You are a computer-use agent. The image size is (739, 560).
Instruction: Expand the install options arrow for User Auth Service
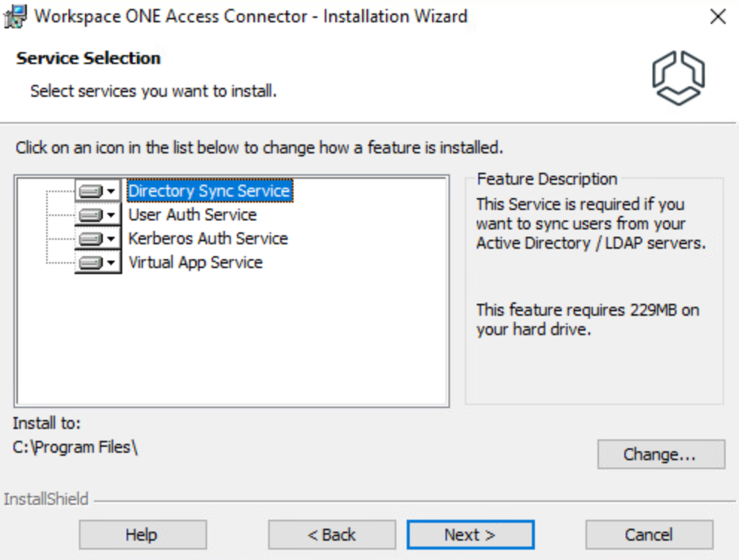(x=112, y=215)
